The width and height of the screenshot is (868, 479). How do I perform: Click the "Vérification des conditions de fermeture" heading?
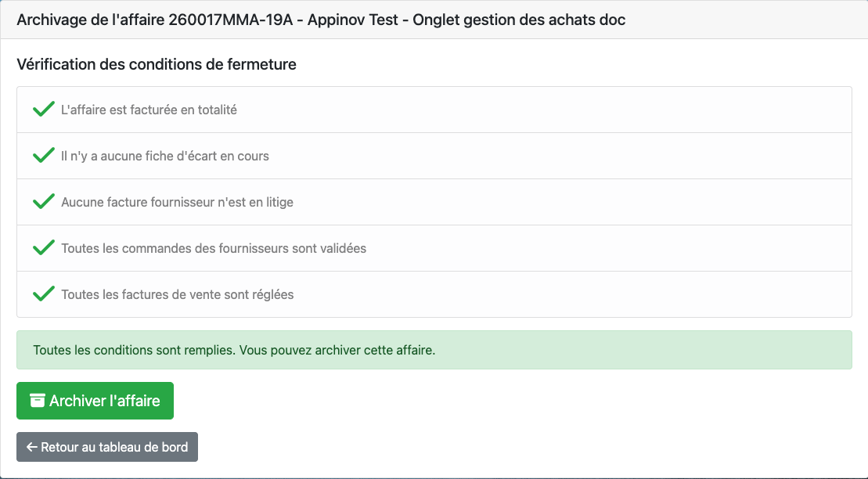tap(157, 64)
